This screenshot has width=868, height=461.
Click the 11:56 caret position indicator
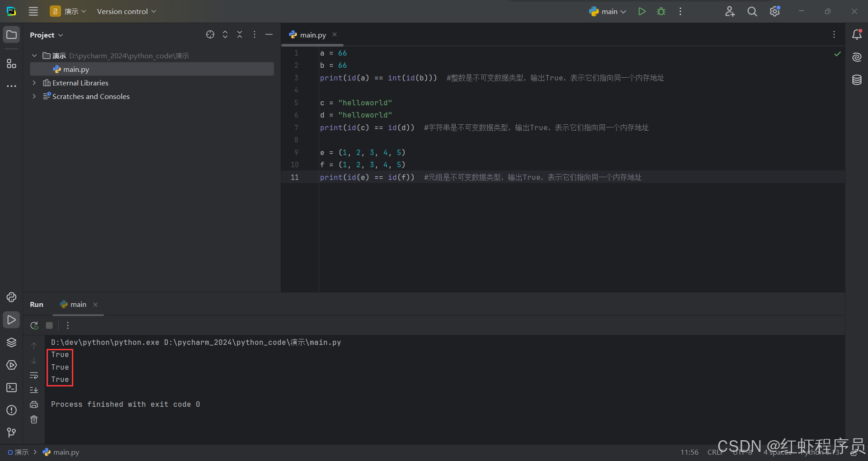tap(689, 452)
